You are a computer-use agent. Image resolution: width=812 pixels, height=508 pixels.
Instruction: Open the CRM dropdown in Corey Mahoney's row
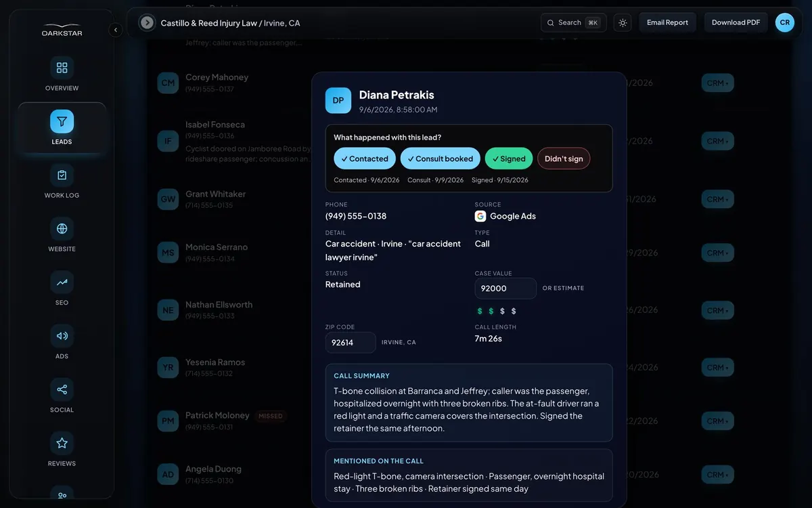pos(718,83)
